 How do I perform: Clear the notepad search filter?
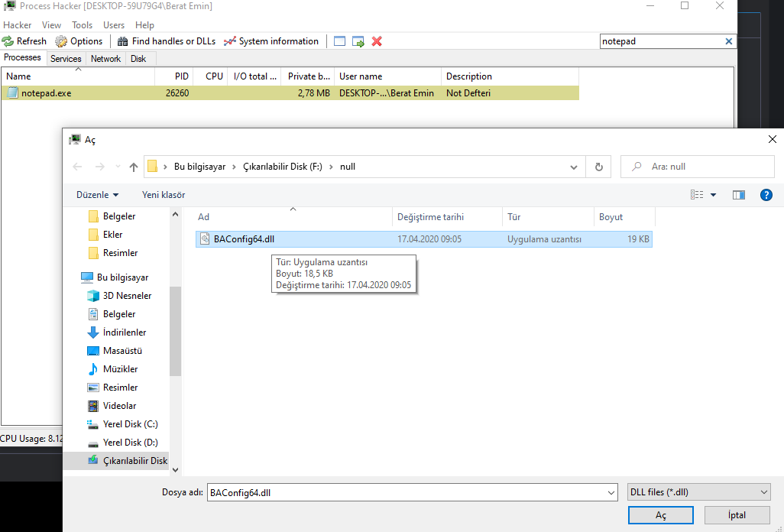[x=728, y=41]
